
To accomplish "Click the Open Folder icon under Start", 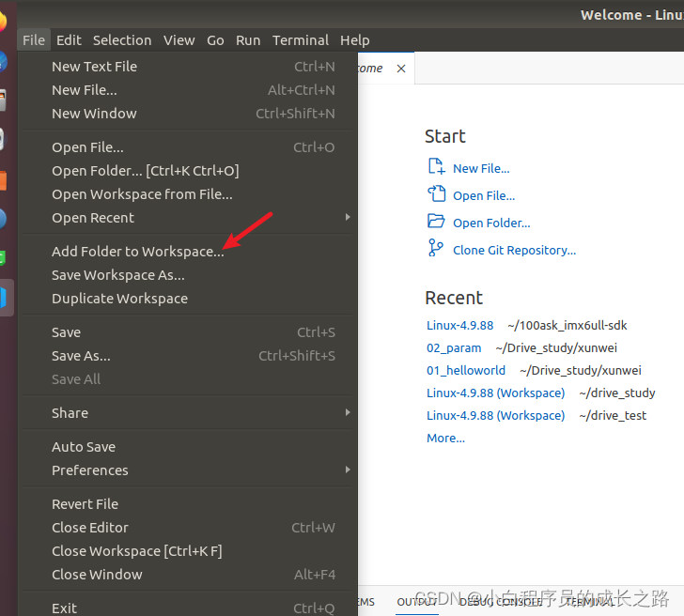I will click(436, 221).
